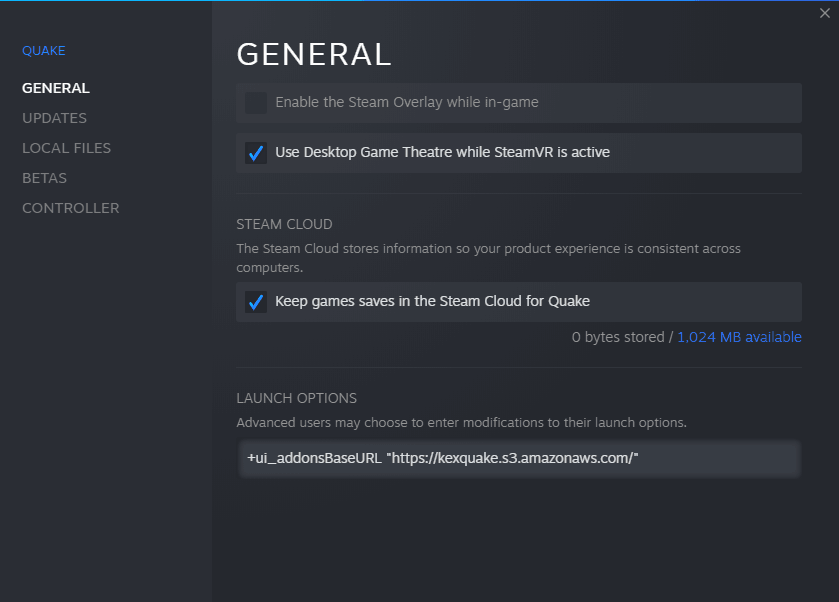Screen dimensions: 839x602
Task: Click the STEAM CLOUD section heading
Action: tap(284, 224)
